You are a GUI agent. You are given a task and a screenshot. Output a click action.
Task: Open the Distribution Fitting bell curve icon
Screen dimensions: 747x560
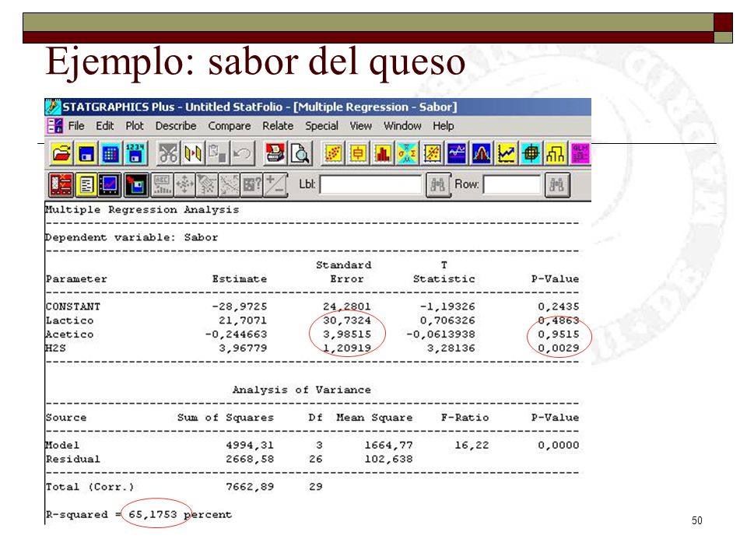pyautogui.click(x=482, y=154)
